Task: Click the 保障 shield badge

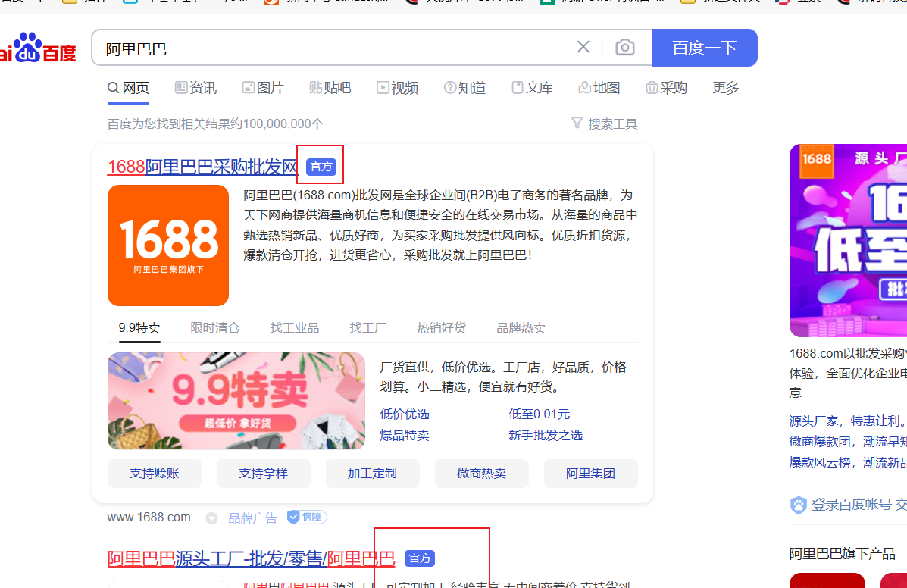Action: click(x=307, y=518)
